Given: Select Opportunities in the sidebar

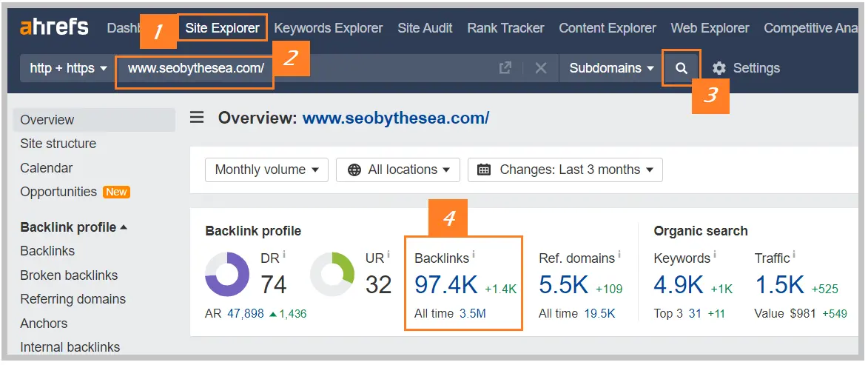Looking at the screenshot, I should click(58, 192).
